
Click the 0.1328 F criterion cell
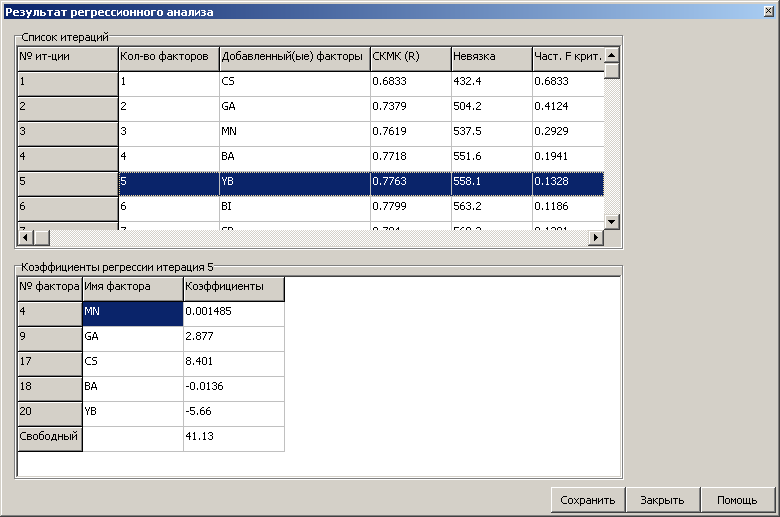(568, 184)
